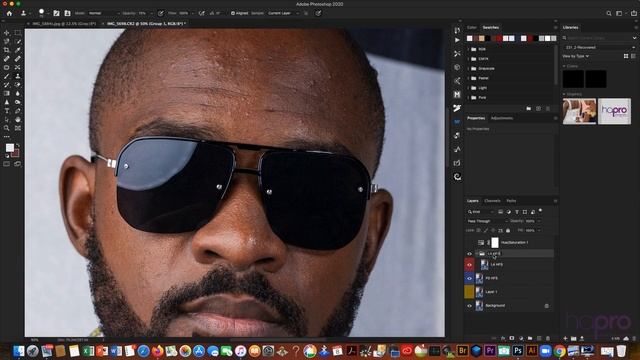Switch to the Adjustments tab
Viewport: 640px width, 360px height.
502,118
